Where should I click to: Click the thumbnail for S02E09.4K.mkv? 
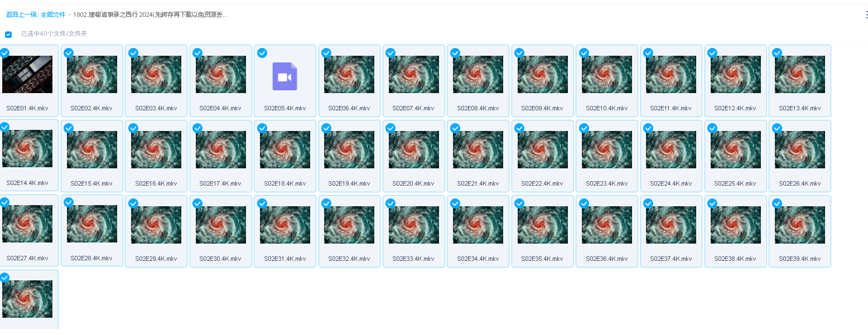click(x=542, y=74)
